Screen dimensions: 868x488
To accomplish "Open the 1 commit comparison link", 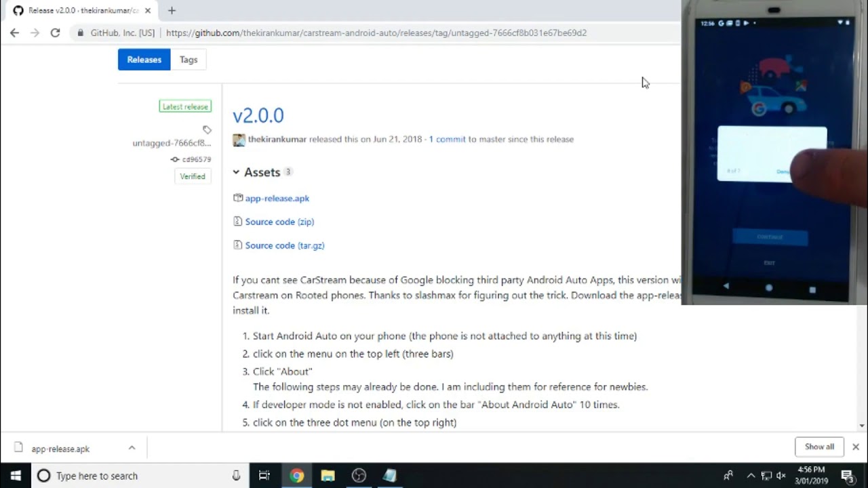I will click(x=447, y=139).
